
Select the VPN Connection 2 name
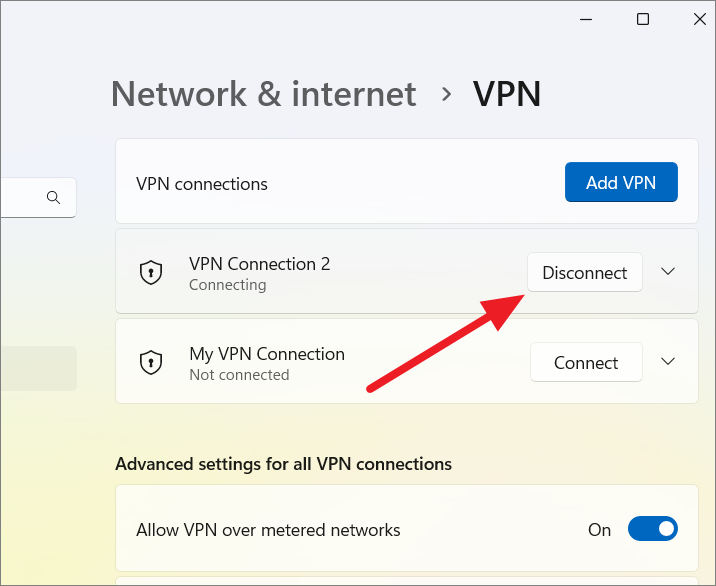coord(259,264)
